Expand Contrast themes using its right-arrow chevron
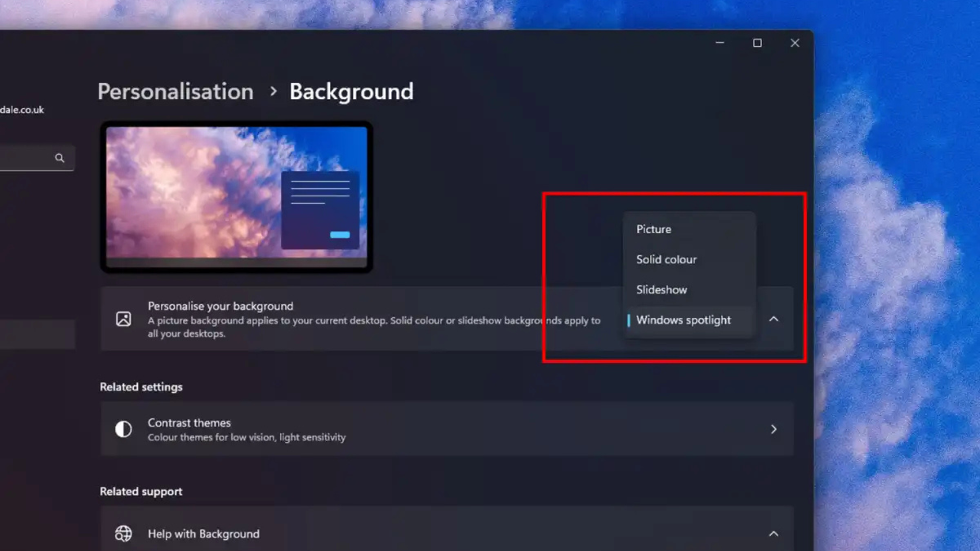 [x=774, y=429]
